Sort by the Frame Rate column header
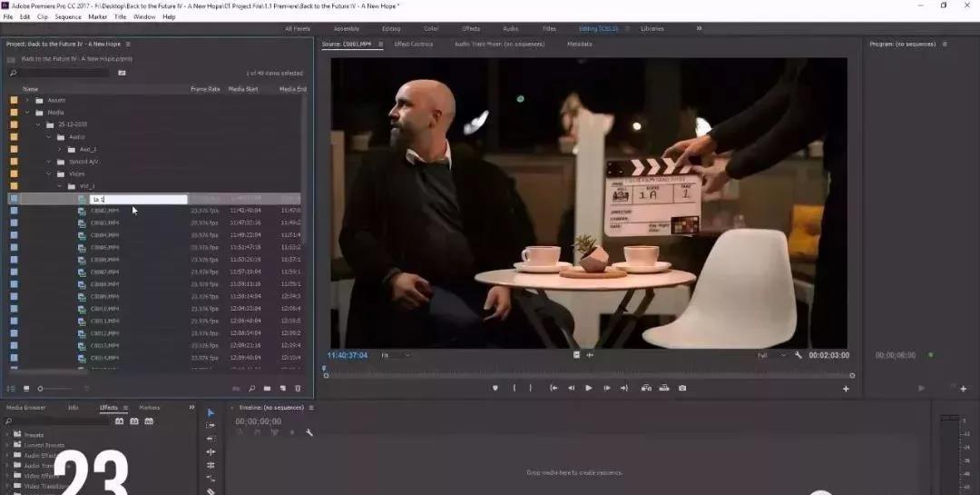 point(205,89)
